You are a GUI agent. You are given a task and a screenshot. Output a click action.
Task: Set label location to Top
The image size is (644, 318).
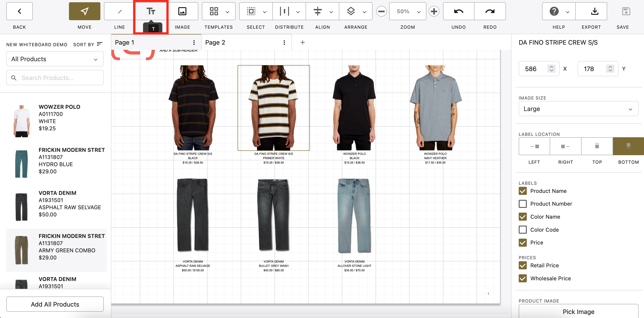[597, 146]
